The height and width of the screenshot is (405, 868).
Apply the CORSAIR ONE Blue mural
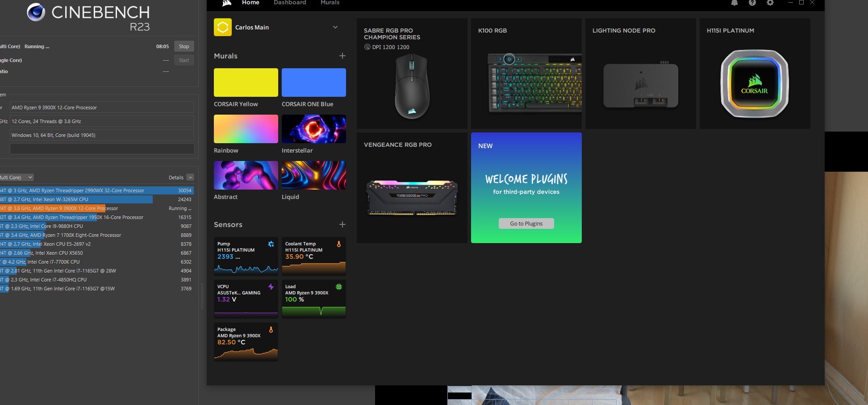coord(314,83)
